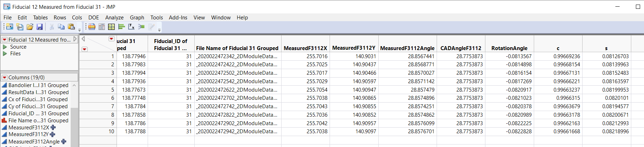Image resolution: width=644 pixels, height=147 pixels.
Task: Launch Fit Y by X icon
Action: click(131, 27)
